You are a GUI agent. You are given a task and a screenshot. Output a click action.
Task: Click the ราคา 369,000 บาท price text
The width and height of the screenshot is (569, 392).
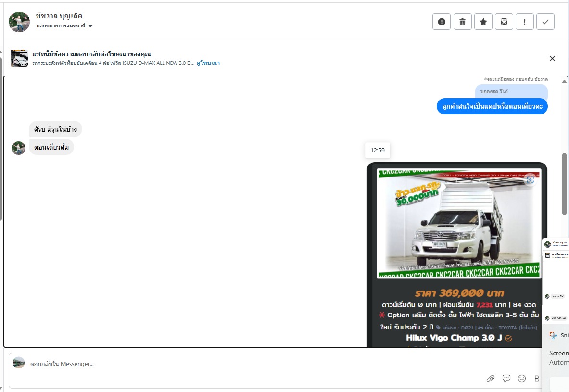pos(459,293)
